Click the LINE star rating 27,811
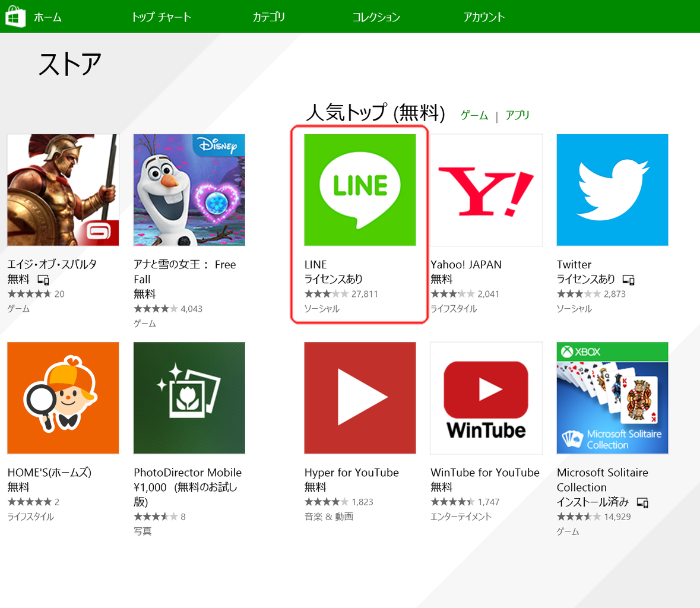 point(341,294)
